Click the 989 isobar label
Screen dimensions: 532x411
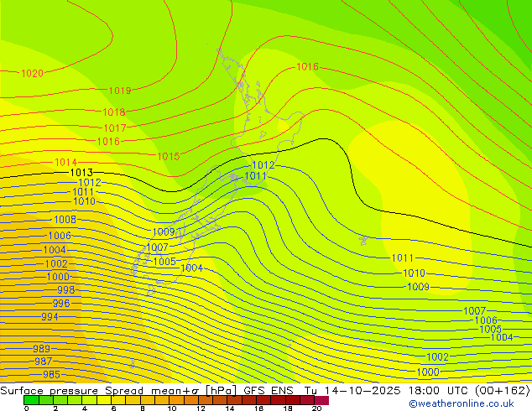click(41, 349)
